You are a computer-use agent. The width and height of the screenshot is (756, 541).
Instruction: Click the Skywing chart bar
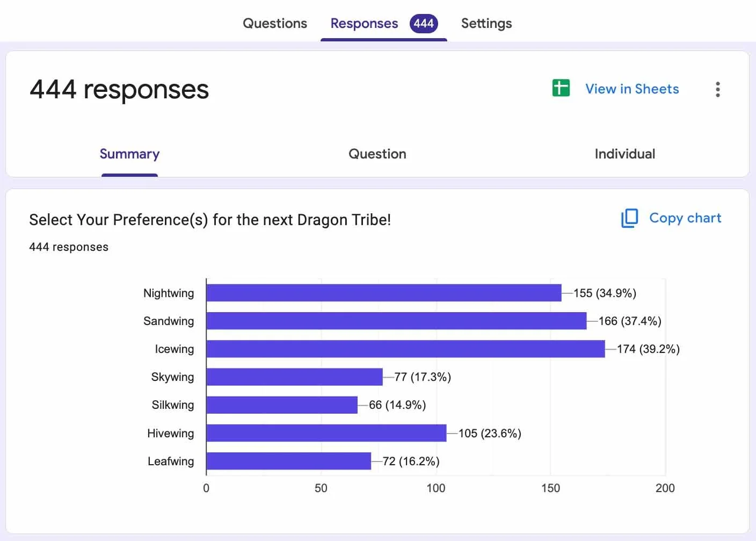point(295,377)
